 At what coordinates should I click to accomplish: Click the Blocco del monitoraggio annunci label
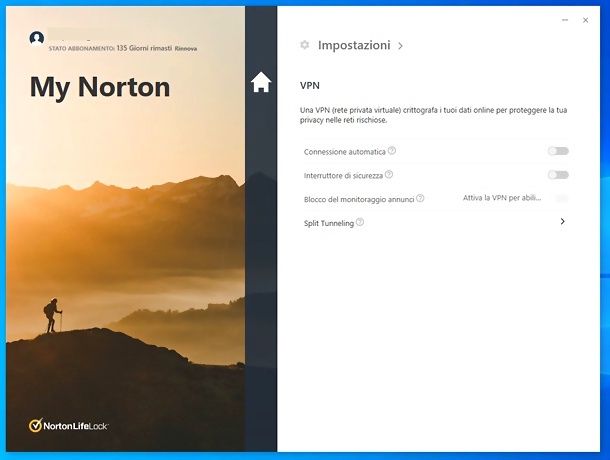pos(359,199)
